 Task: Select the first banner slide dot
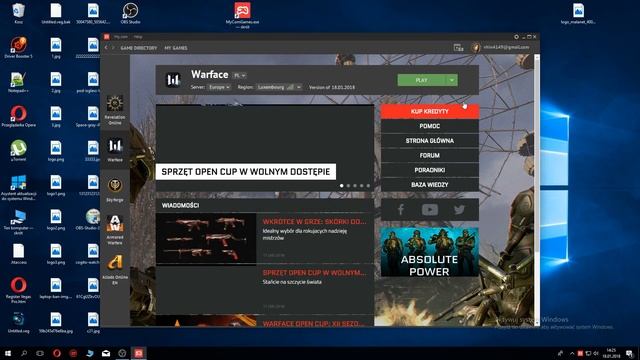click(x=342, y=186)
